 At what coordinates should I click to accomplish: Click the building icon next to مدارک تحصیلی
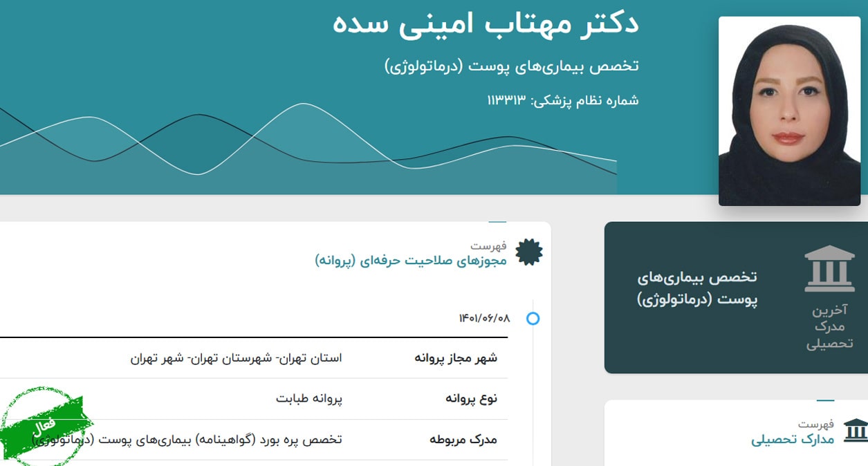coord(856,431)
